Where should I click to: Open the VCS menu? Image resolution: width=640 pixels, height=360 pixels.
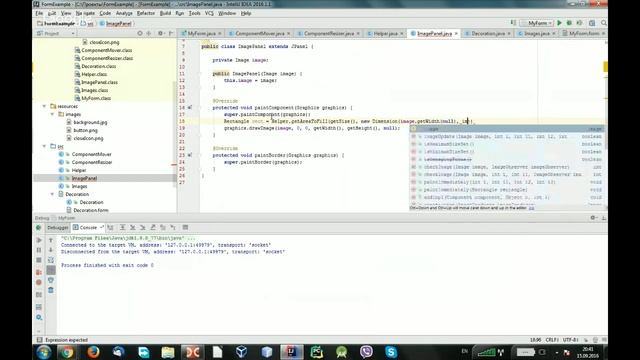tap(209, 13)
